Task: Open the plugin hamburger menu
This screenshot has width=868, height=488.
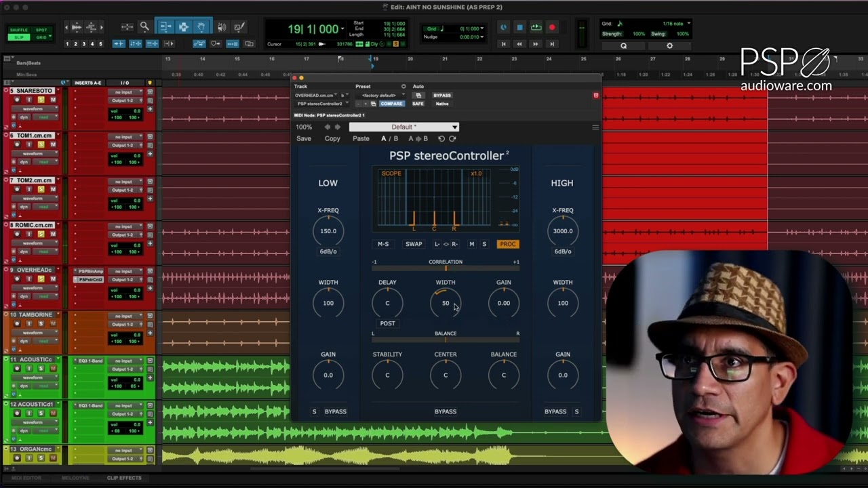Action: coord(595,127)
